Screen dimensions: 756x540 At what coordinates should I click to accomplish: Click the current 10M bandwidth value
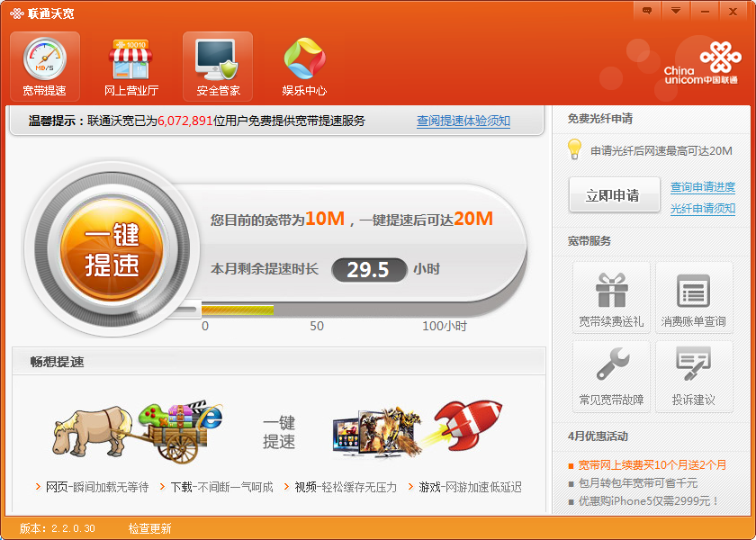point(325,219)
